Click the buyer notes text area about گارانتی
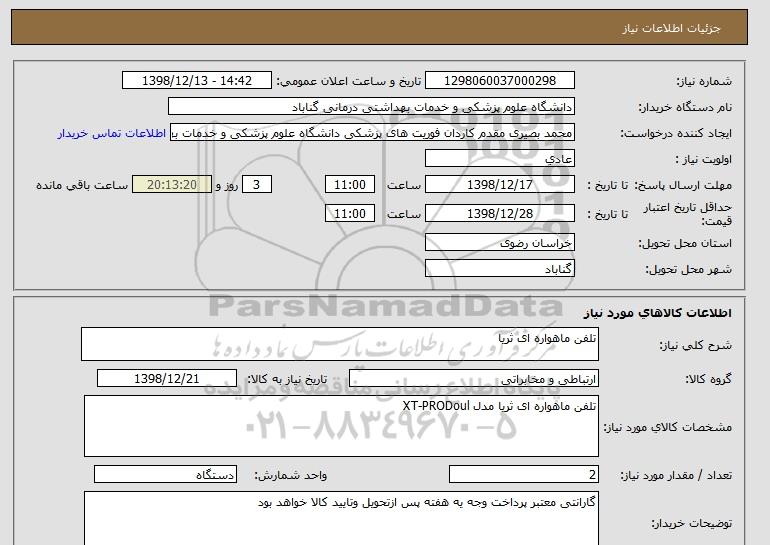 pyautogui.click(x=341, y=518)
